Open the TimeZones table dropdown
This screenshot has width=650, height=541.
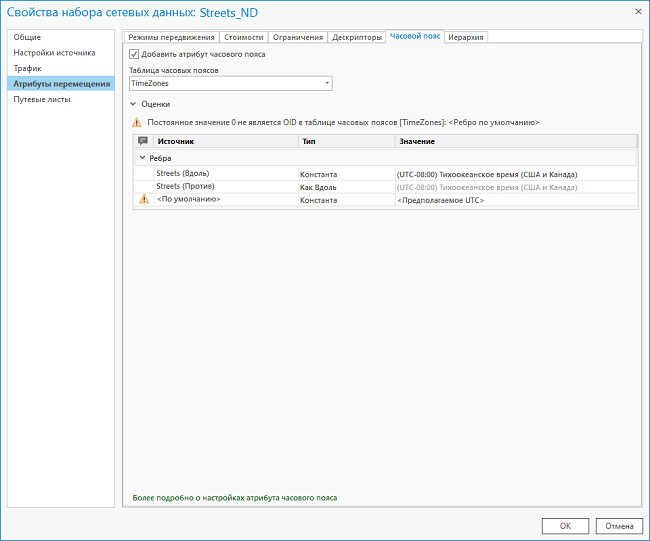point(327,84)
